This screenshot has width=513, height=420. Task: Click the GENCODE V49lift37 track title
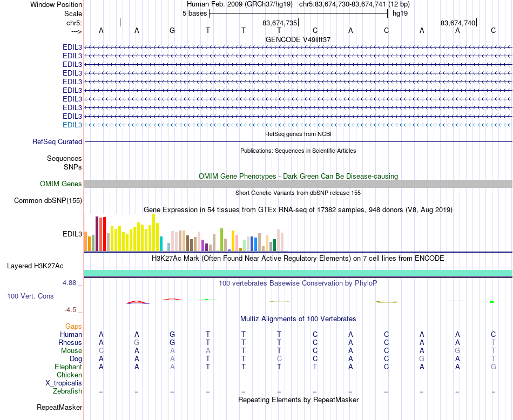point(298,39)
